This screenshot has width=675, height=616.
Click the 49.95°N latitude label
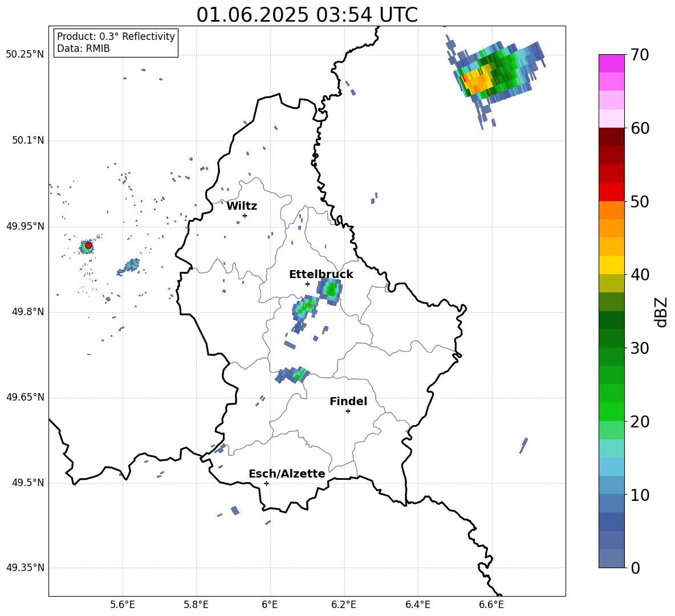[x=25, y=226]
